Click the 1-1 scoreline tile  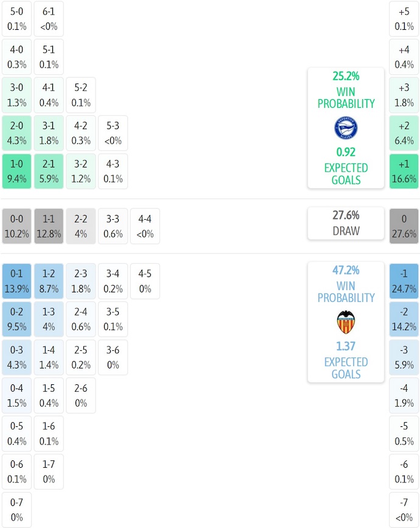point(49,227)
